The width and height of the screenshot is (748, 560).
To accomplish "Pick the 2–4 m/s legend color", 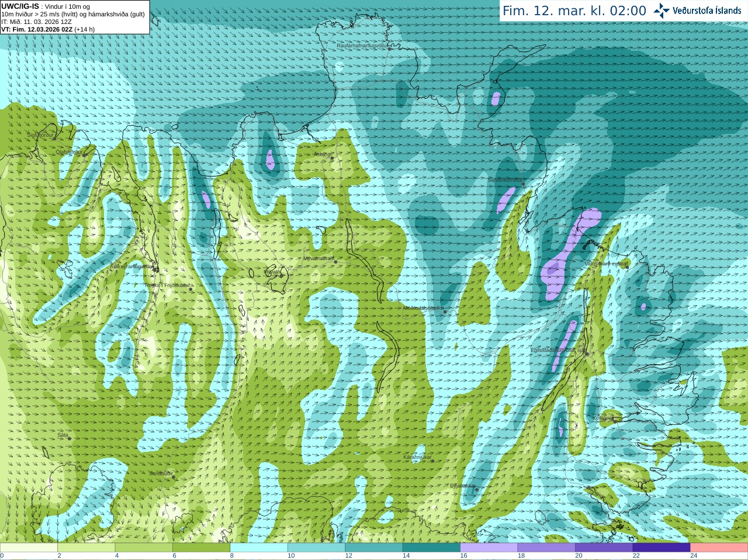I will (86, 548).
